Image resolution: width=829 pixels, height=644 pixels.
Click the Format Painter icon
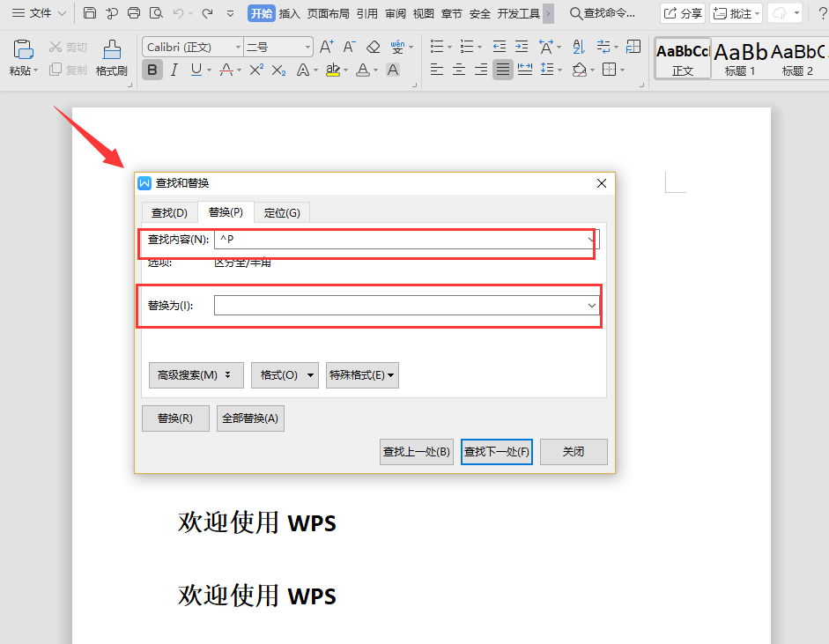click(112, 49)
